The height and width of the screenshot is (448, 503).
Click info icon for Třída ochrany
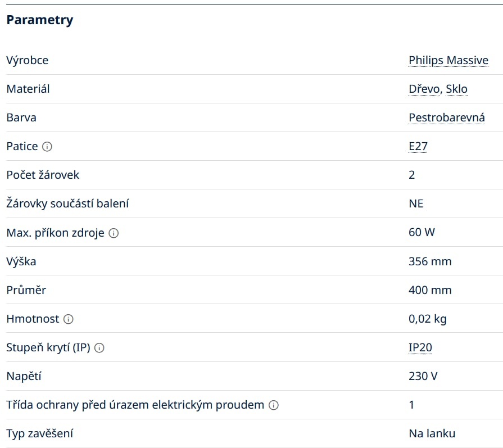(274, 405)
